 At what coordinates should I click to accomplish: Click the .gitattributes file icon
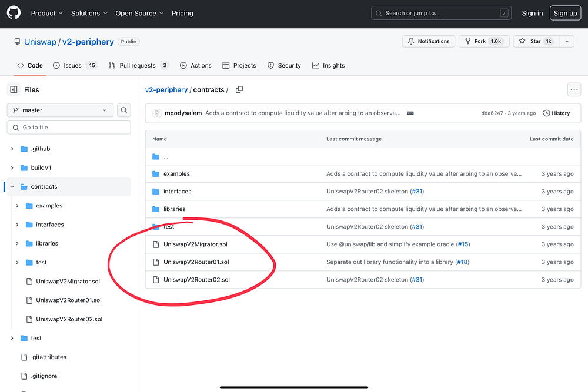(x=24, y=357)
